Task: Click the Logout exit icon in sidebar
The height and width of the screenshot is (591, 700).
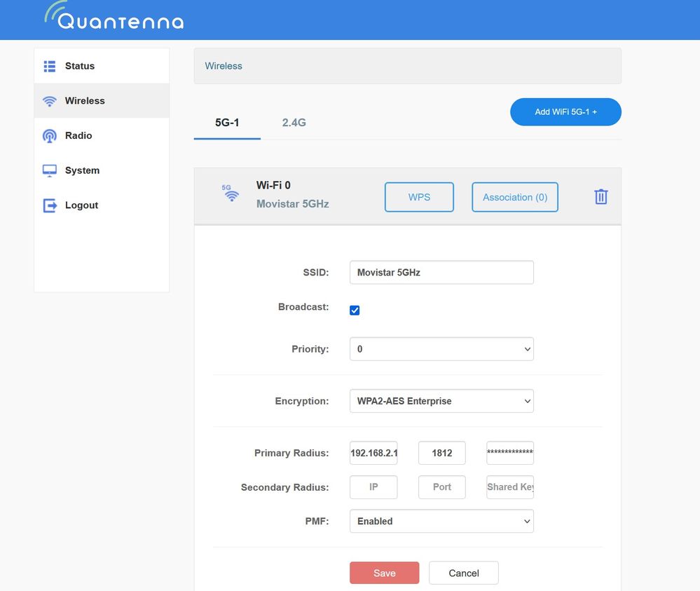Action: click(50, 205)
